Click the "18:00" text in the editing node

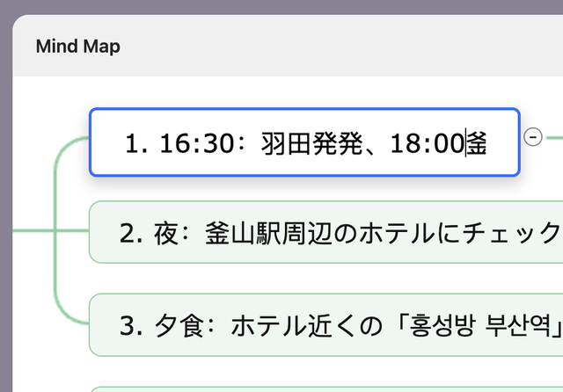pos(426,144)
